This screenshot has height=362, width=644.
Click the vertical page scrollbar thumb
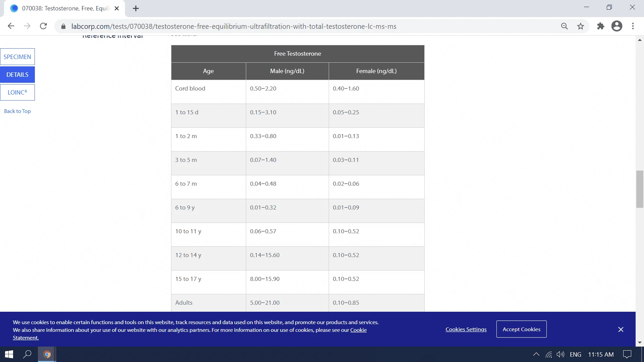click(x=640, y=189)
